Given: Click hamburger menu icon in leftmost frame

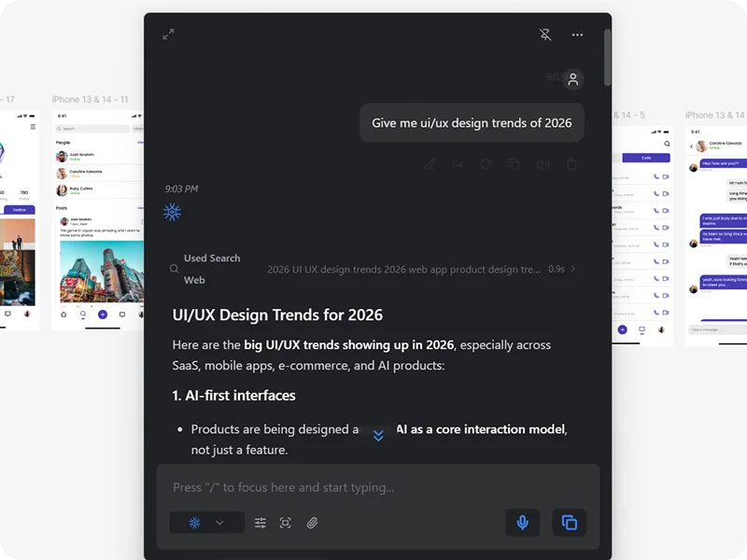Looking at the screenshot, I should point(33,127).
